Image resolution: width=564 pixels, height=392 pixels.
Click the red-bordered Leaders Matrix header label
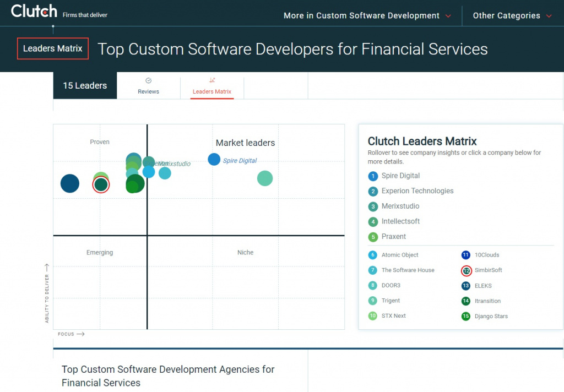(x=53, y=48)
